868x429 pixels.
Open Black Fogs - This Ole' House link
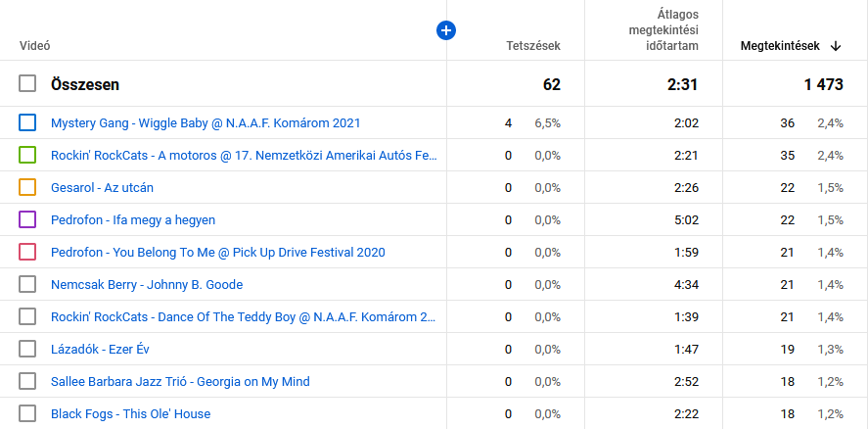coord(130,414)
